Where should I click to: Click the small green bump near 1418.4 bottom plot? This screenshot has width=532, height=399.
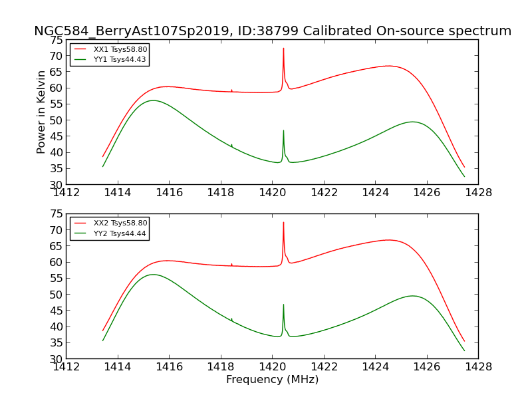tap(231, 319)
